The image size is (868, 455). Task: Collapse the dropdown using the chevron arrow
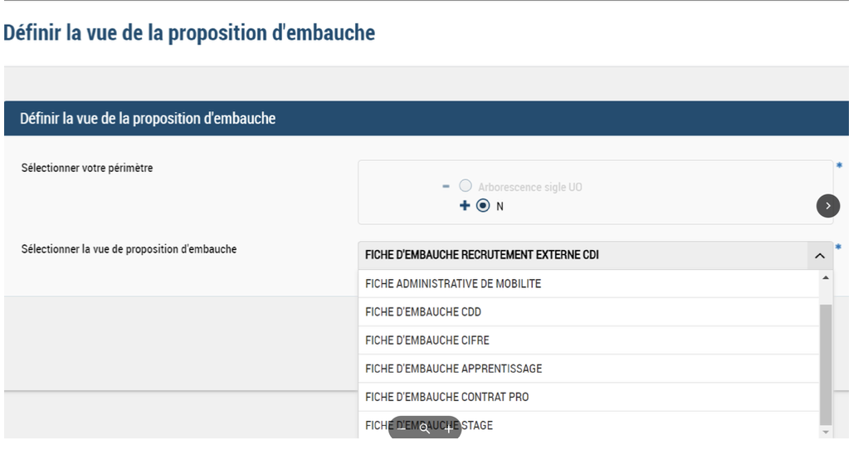click(x=817, y=256)
